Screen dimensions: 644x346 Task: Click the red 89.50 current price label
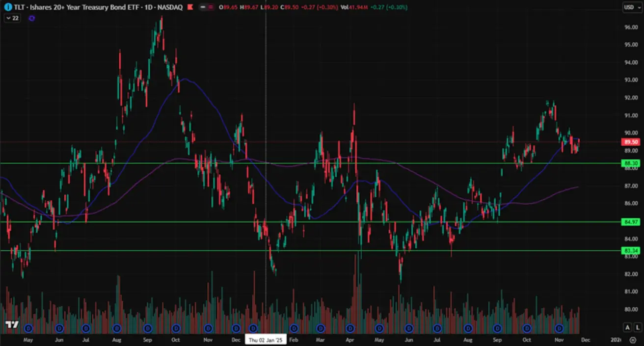(x=630, y=142)
